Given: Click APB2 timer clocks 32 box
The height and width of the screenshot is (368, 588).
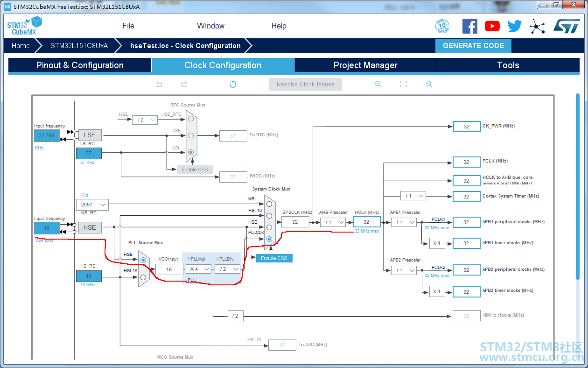Looking at the screenshot, I should [x=466, y=292].
